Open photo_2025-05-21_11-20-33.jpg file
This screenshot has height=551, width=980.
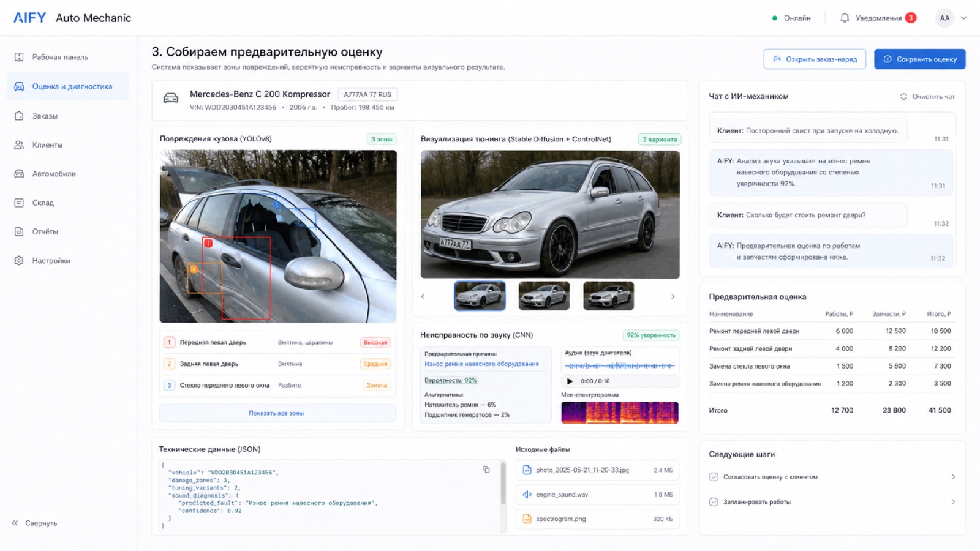[597, 470]
